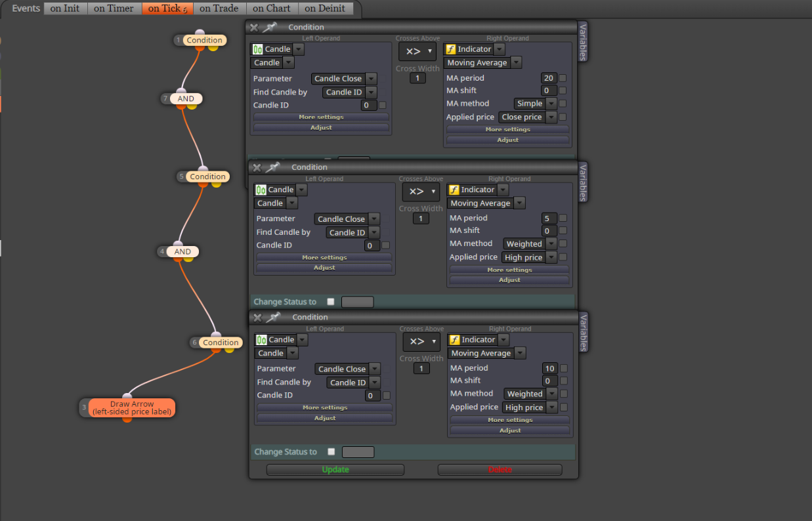Open Variables side tab of MA period 20 panel
The image size is (812, 521).
pyautogui.click(x=582, y=41)
